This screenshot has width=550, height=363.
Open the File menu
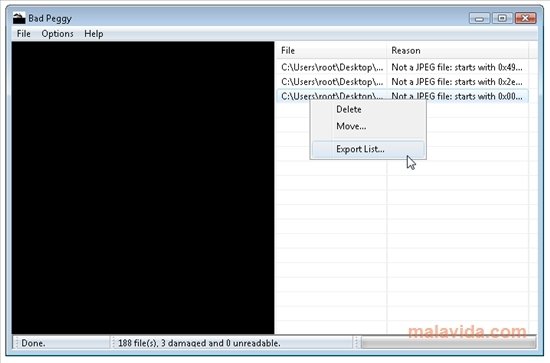24,34
